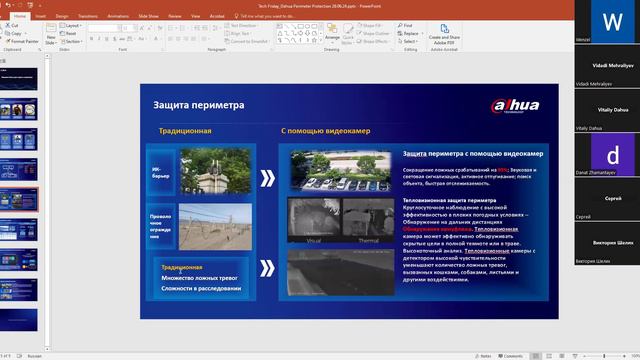Screen dimensions: 640x360
Task: Click Decrease Font Size
Action: click(149, 28)
